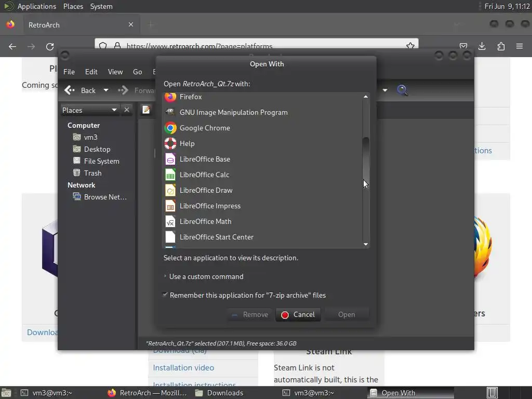Open the vm3 home folder in sidebar
The image size is (532, 399).
click(x=90, y=137)
